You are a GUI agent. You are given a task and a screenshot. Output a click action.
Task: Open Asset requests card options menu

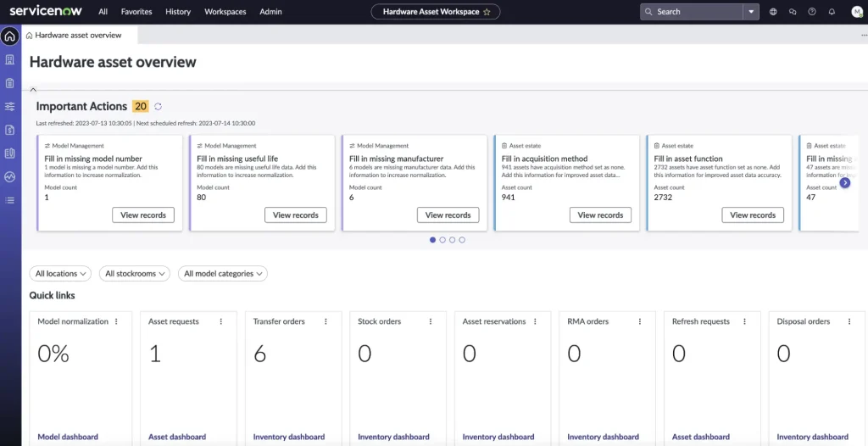click(x=221, y=321)
